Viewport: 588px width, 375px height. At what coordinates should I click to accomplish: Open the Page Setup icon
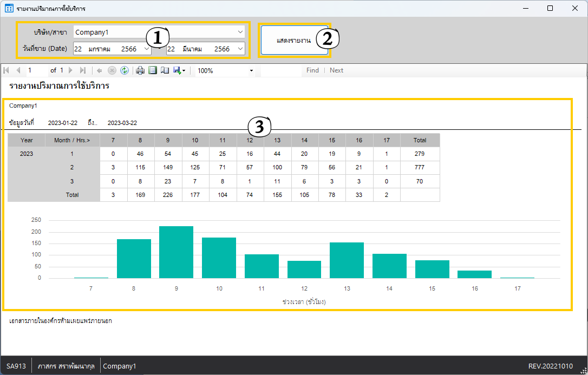165,70
